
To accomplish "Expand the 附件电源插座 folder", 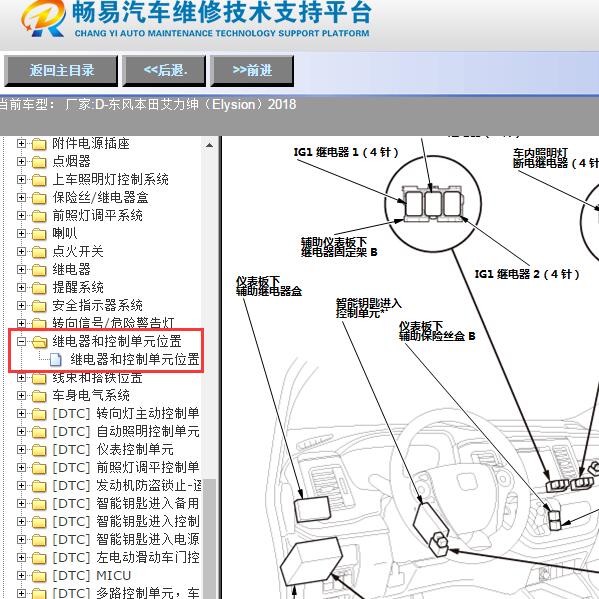I will (21, 144).
